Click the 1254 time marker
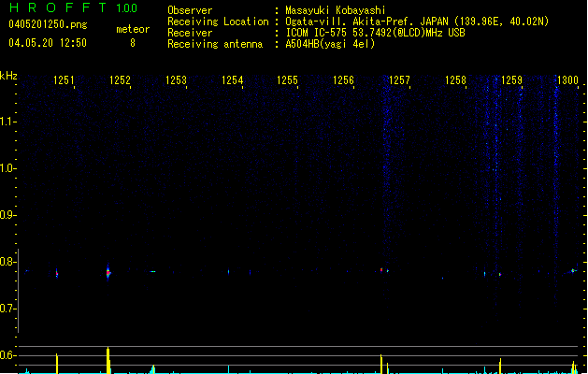 [x=232, y=80]
